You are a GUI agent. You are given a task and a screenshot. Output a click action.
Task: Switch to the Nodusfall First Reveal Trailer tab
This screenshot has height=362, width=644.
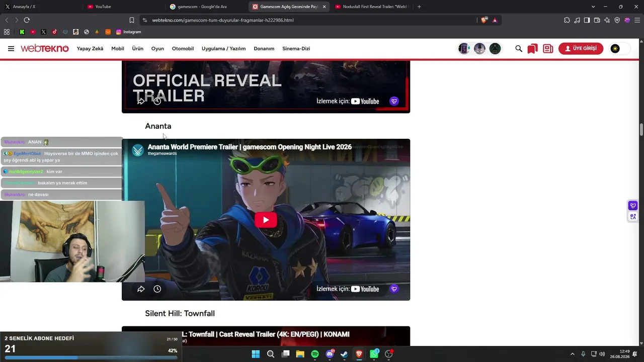pos(371,7)
